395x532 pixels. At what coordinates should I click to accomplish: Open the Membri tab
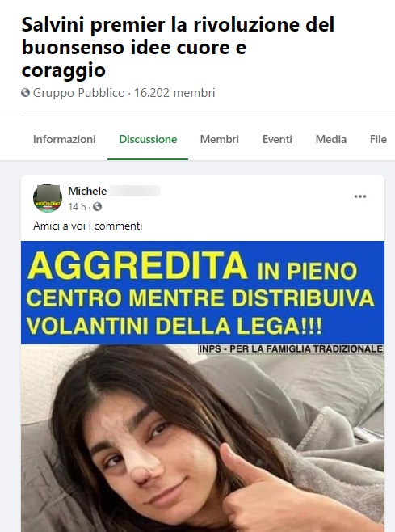pyautogui.click(x=220, y=139)
